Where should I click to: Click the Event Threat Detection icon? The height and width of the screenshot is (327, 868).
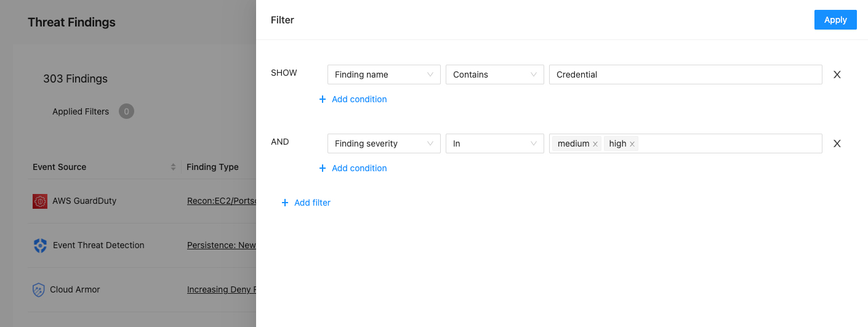(x=40, y=246)
